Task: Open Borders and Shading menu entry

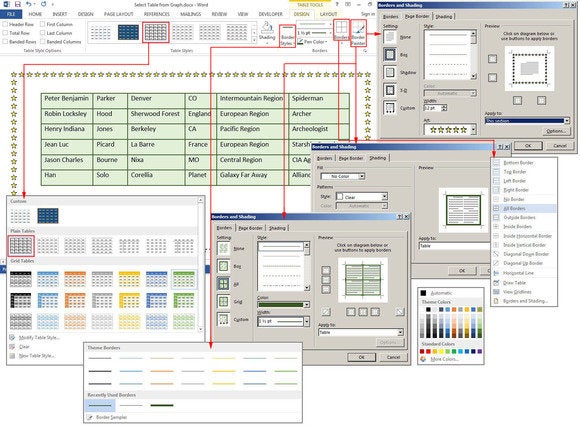Action: 524,301
